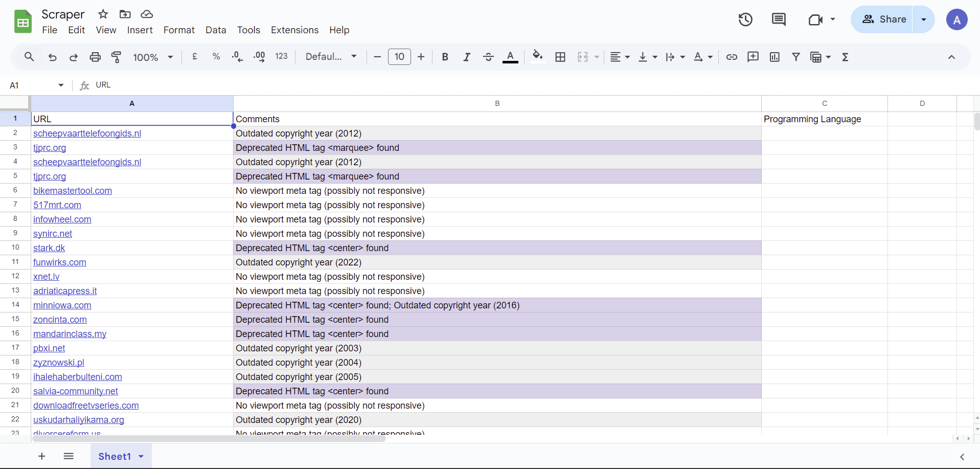Click the paint format roller icon
This screenshot has height=469, width=980.
pyautogui.click(x=117, y=57)
